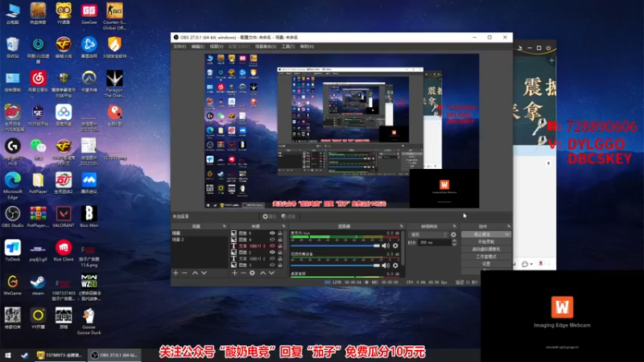Image resolution: width=644 pixels, height=362 pixels.
Task: Open the Steam desktop icon
Action: (38, 285)
